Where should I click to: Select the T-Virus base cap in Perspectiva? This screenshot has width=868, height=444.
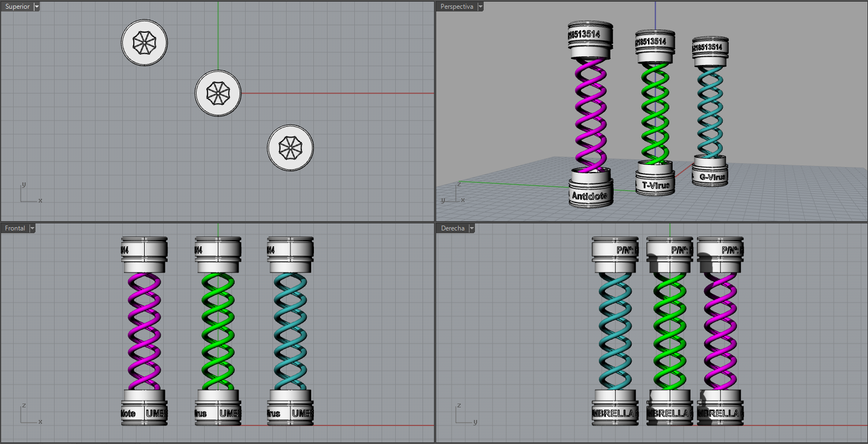[656, 178]
